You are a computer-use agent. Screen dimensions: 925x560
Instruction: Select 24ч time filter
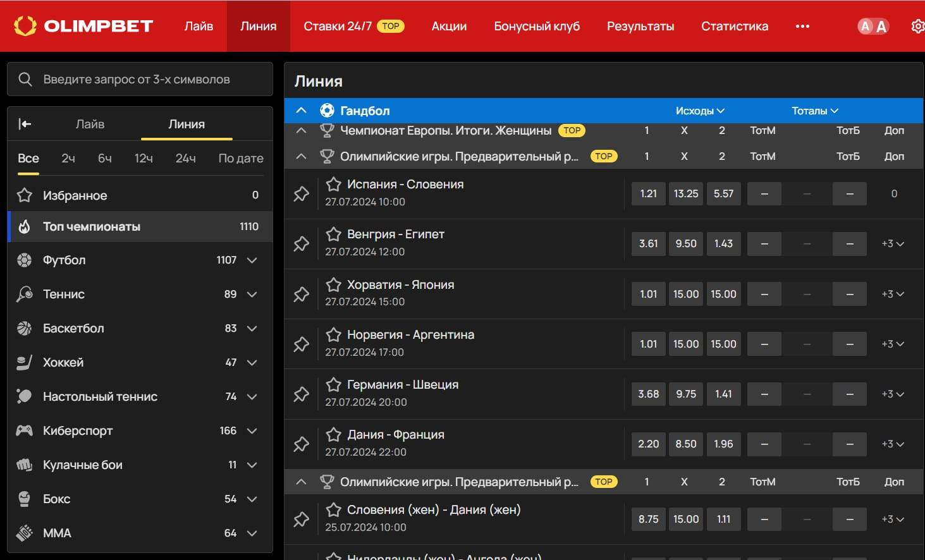point(185,158)
